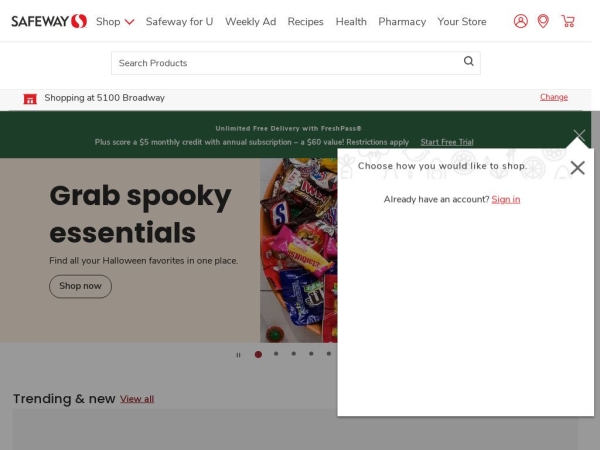
Task: Open the Pharmacy page
Action: point(402,22)
